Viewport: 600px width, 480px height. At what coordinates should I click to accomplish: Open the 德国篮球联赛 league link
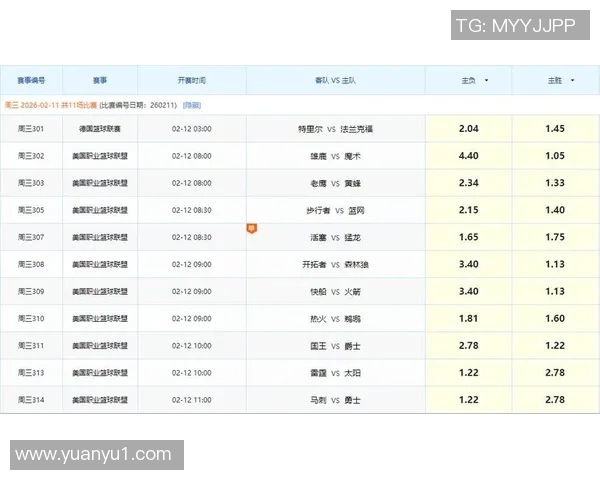pos(100,129)
